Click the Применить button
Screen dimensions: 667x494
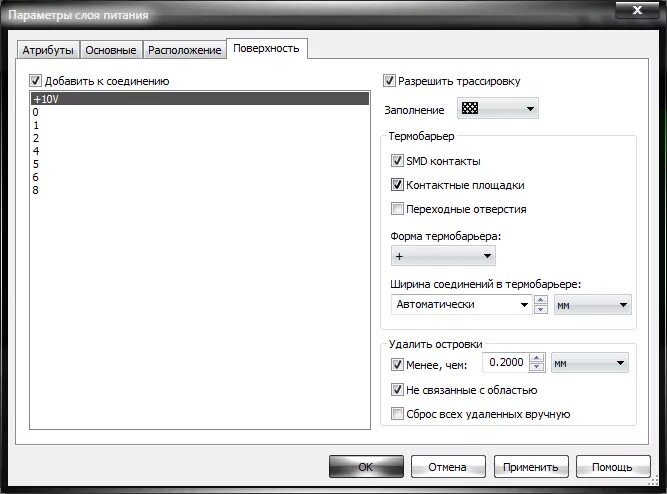point(530,467)
